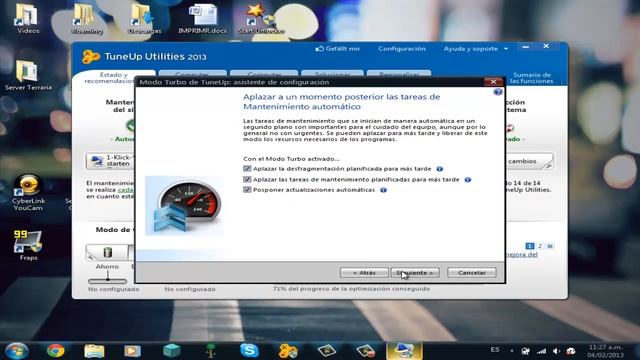Open Google Chrome from the taskbar

pos(56,351)
